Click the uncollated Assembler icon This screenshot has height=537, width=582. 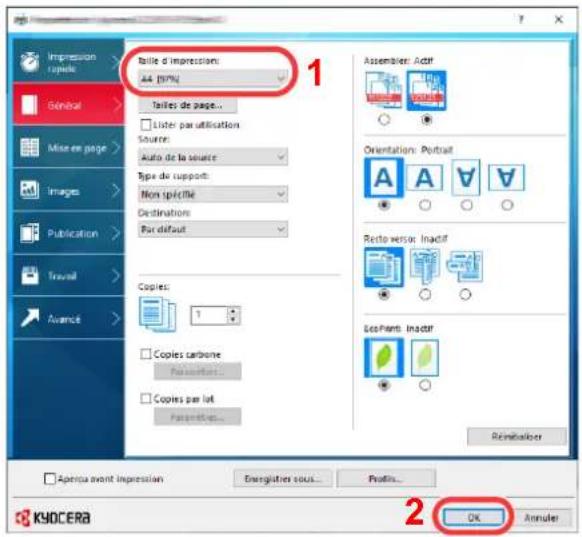[x=383, y=90]
